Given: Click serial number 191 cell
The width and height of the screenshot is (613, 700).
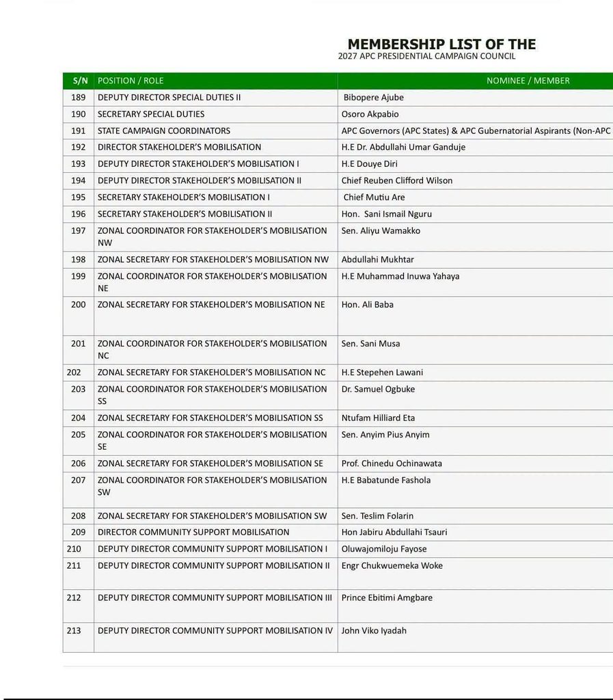Looking at the screenshot, I should (78, 131).
